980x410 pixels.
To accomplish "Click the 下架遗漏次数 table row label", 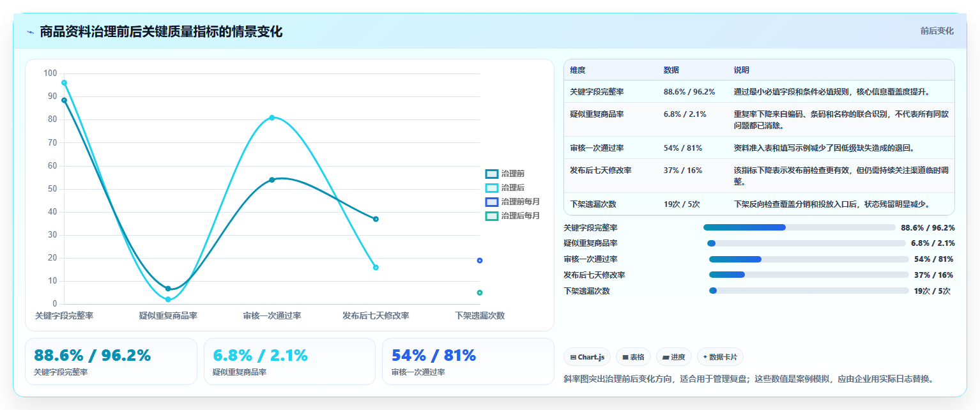I will [593, 204].
